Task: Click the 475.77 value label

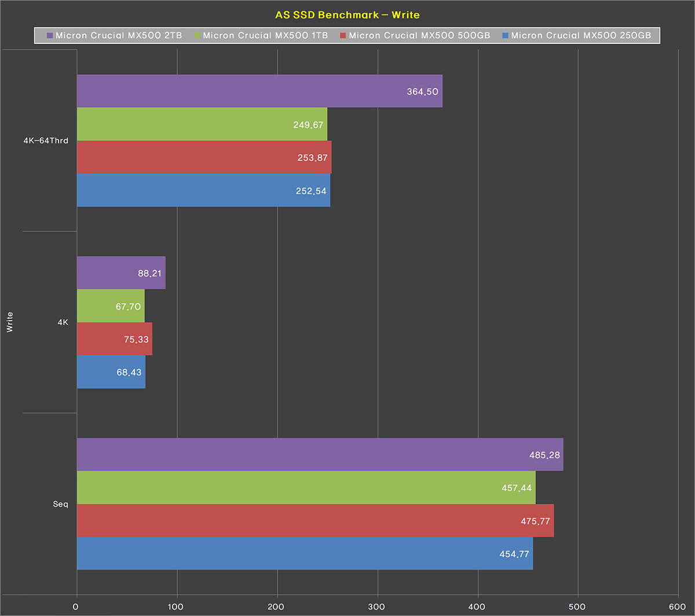Action: tap(535, 521)
